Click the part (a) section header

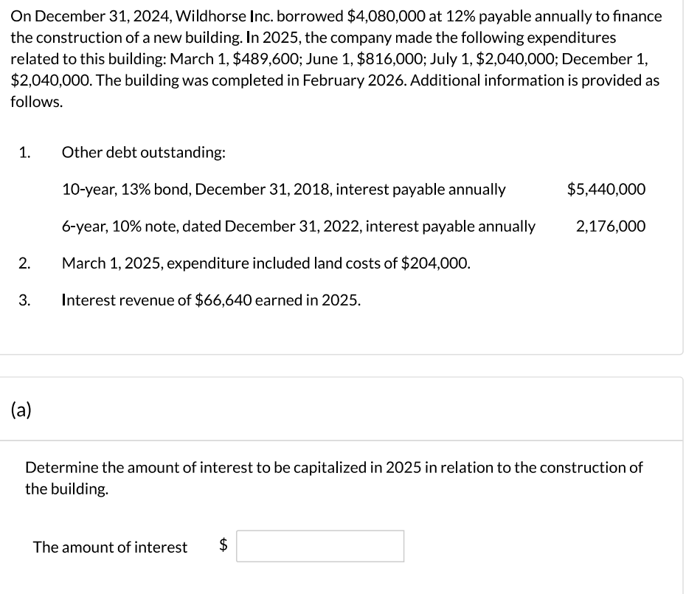tap(22, 409)
